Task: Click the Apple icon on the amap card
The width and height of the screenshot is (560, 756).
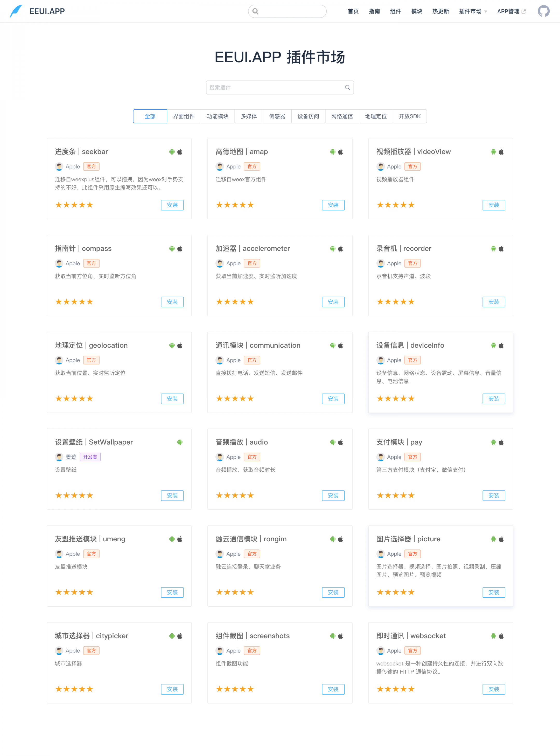Action: coord(340,152)
